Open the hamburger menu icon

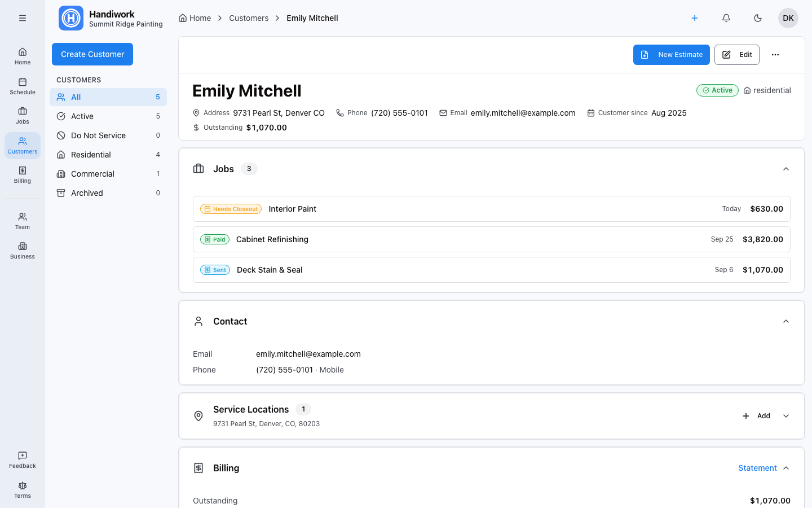pyautogui.click(x=23, y=18)
